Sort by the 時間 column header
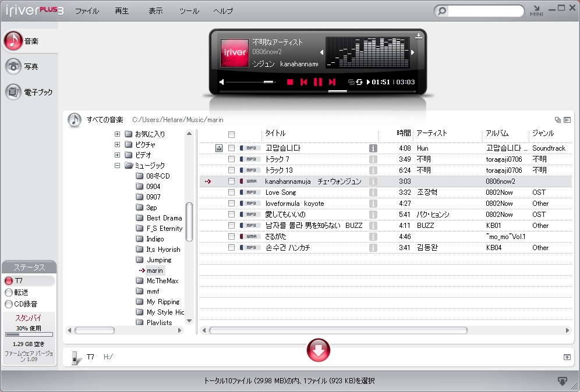This screenshot has height=392, width=580. tap(404, 133)
